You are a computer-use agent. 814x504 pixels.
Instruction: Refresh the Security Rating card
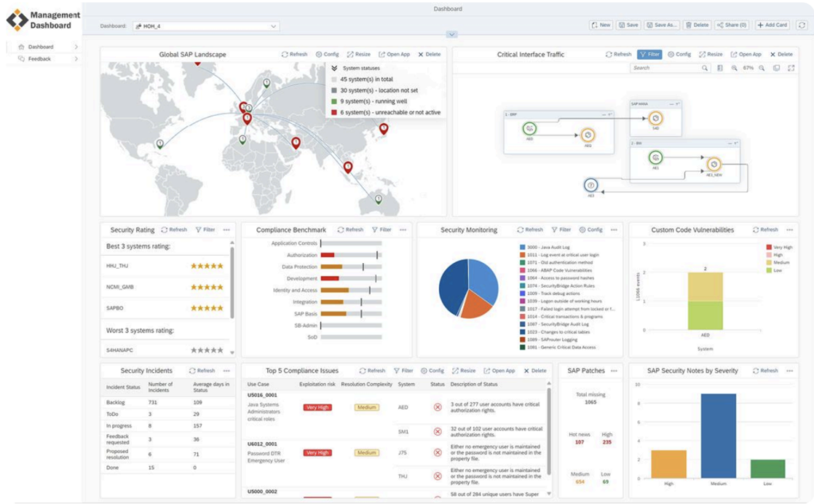click(x=174, y=230)
